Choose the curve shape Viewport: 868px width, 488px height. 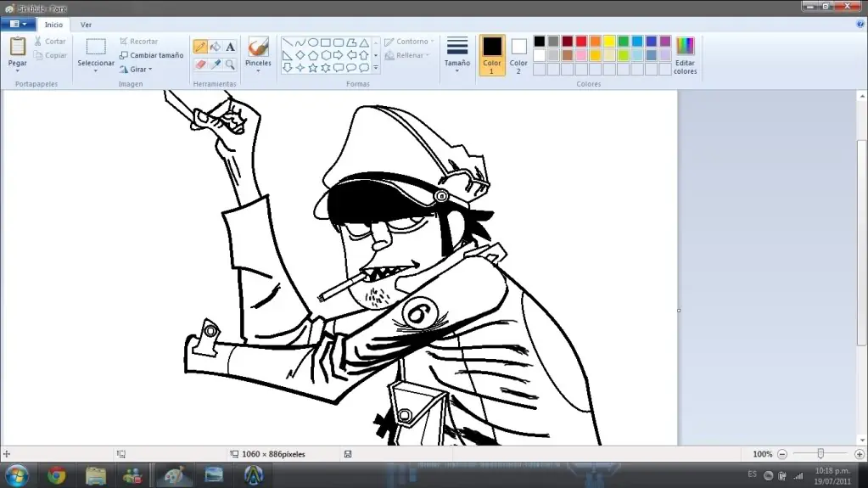tap(300, 42)
